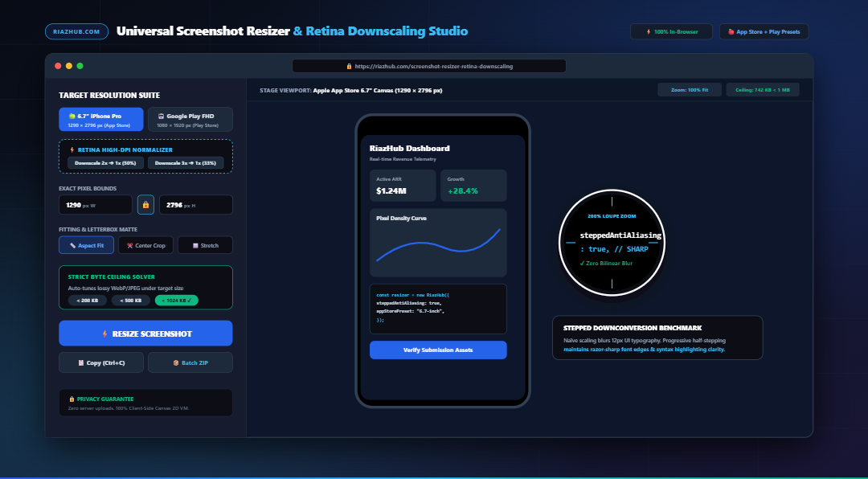
Task: Select the < 200 KB ceiling option
Action: tap(88, 301)
